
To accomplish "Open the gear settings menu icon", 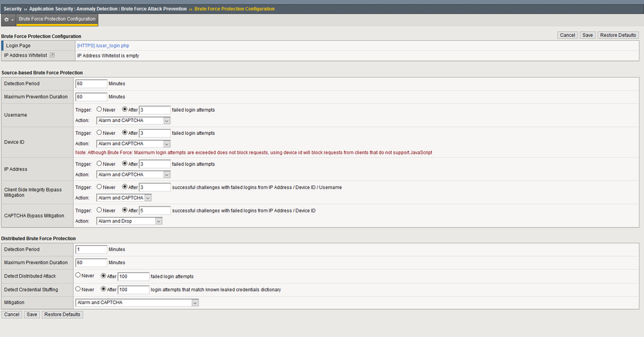I will coord(8,19).
